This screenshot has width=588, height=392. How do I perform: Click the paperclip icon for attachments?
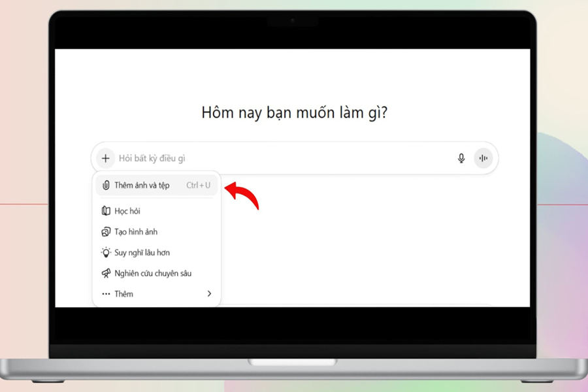click(x=106, y=186)
